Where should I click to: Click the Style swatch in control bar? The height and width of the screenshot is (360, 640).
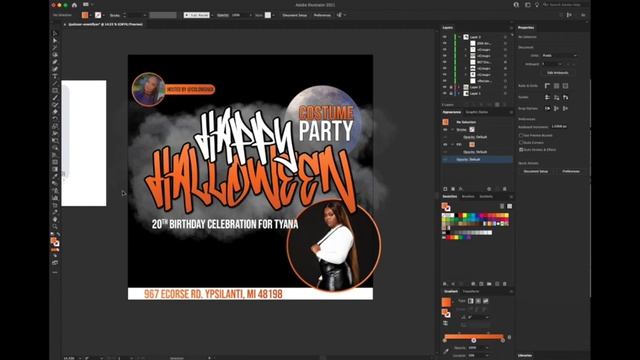[268, 15]
